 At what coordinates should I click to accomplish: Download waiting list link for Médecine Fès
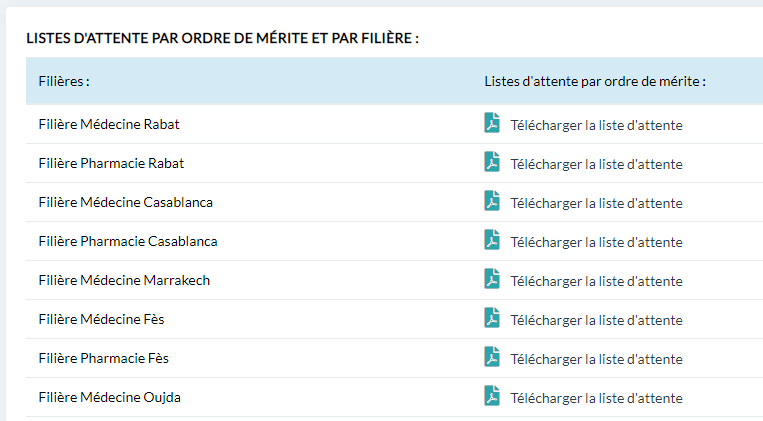click(x=596, y=320)
